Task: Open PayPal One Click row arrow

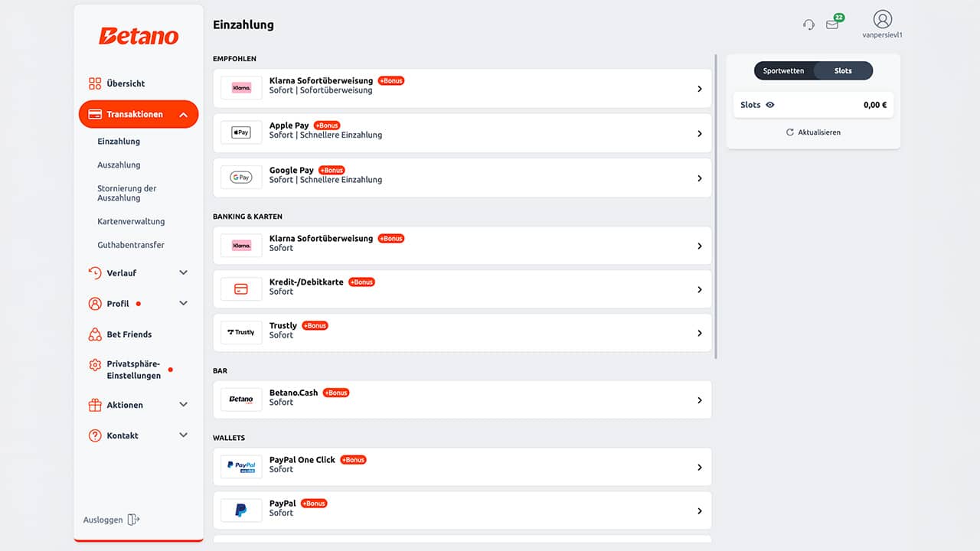Action: 700,467
